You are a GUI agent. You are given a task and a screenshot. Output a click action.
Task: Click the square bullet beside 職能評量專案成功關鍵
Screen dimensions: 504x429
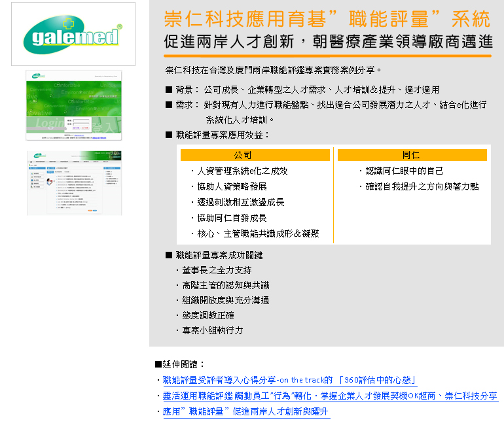click(x=169, y=255)
